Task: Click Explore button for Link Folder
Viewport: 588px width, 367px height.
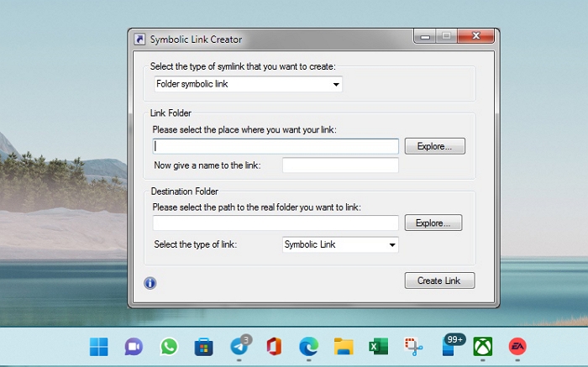Action: 435,146
